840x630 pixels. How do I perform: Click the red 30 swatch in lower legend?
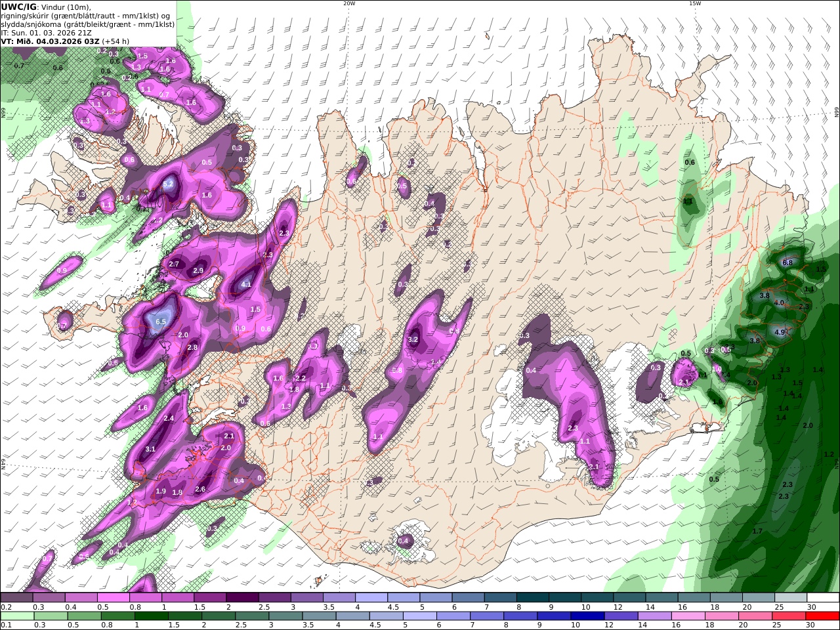click(822, 616)
